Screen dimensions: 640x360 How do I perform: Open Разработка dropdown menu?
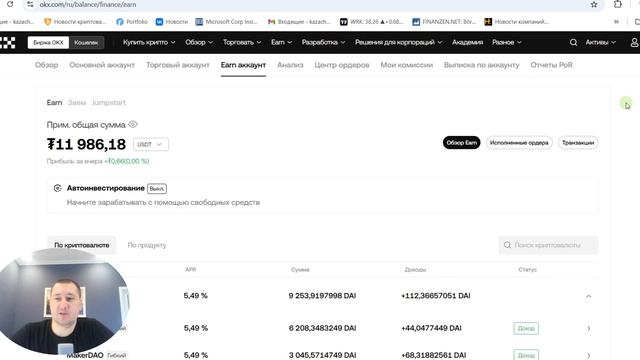tap(323, 42)
